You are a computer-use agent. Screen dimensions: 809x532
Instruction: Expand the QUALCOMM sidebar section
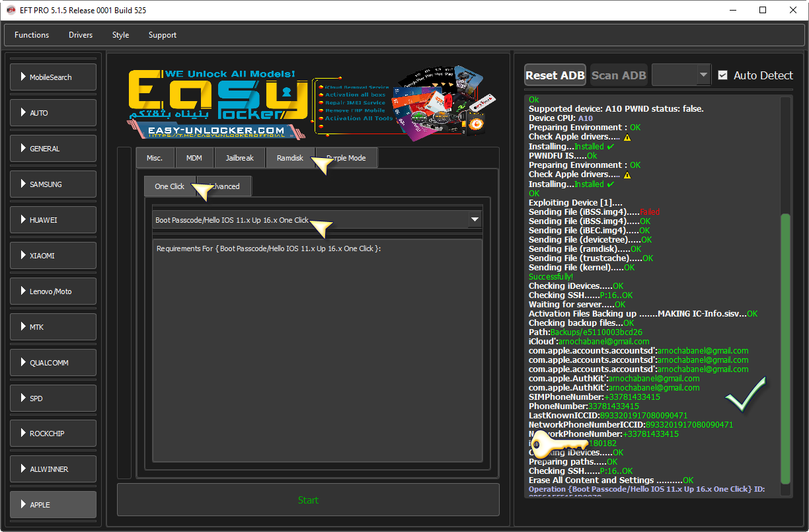[54, 363]
